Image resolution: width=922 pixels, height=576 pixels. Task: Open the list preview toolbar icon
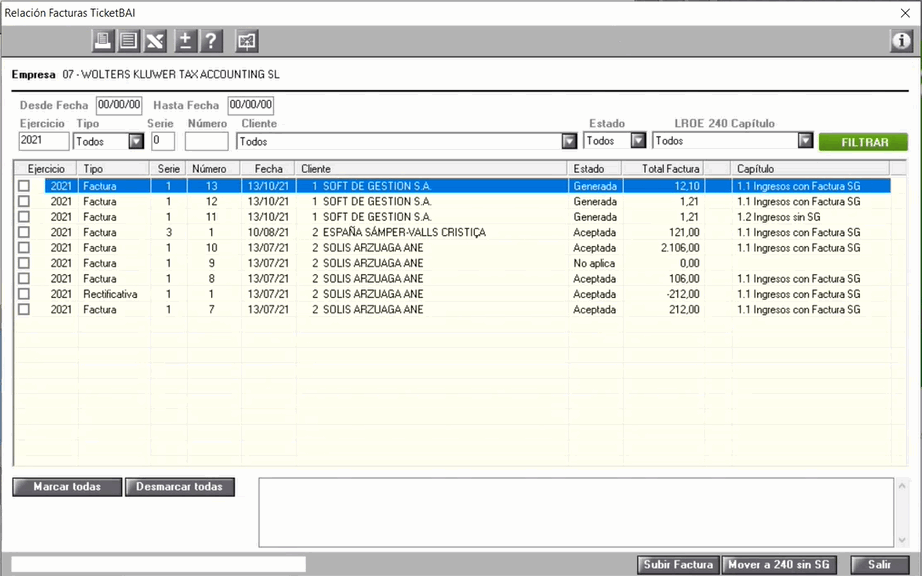[x=128, y=41]
